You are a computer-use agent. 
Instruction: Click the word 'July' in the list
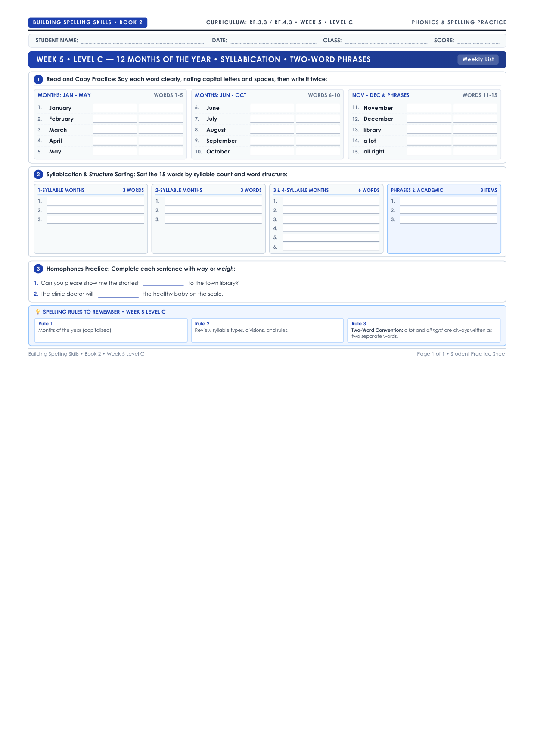(x=212, y=119)
